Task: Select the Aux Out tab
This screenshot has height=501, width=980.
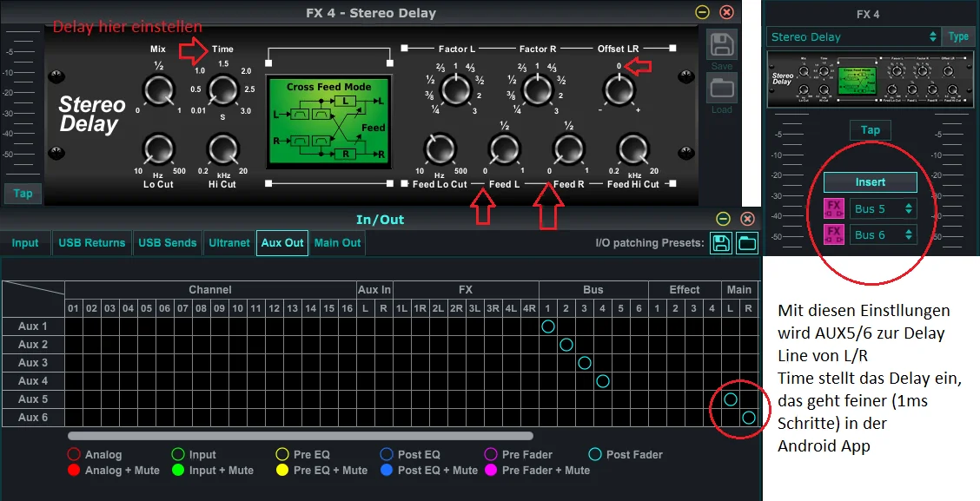Action: (x=282, y=243)
